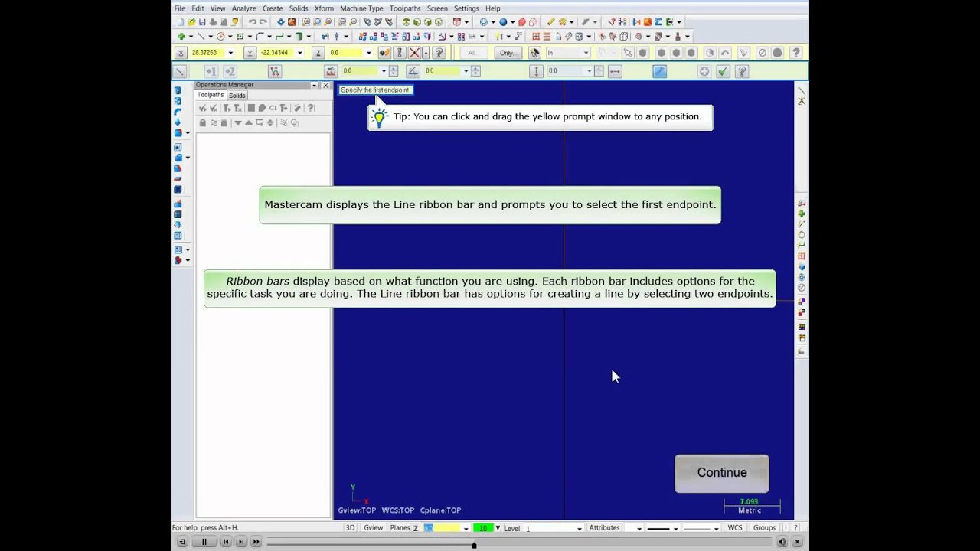This screenshot has height=551, width=980.
Task: Save the file using the diskette icon
Action: (202, 22)
